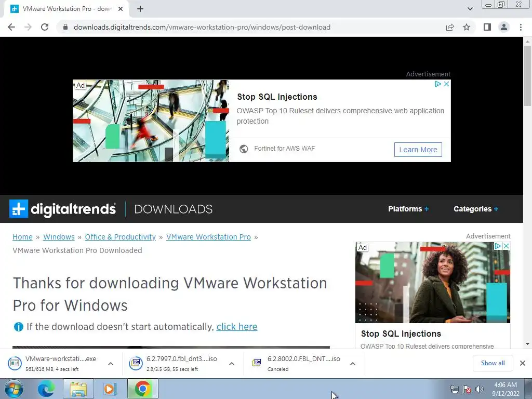The height and width of the screenshot is (399, 532).
Task: Open Chrome's three-dot menu
Action: (x=521, y=27)
